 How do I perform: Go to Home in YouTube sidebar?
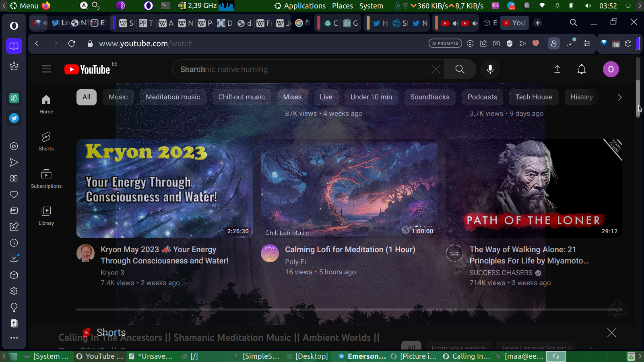pyautogui.click(x=46, y=104)
